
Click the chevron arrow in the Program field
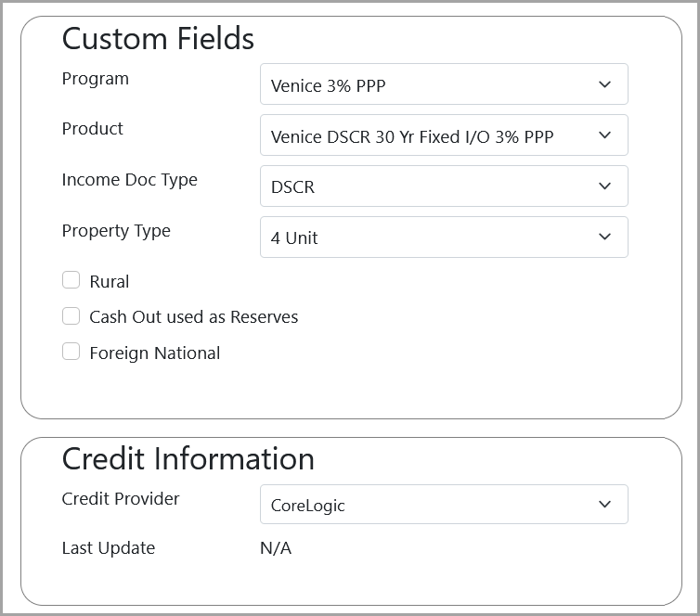coord(604,84)
